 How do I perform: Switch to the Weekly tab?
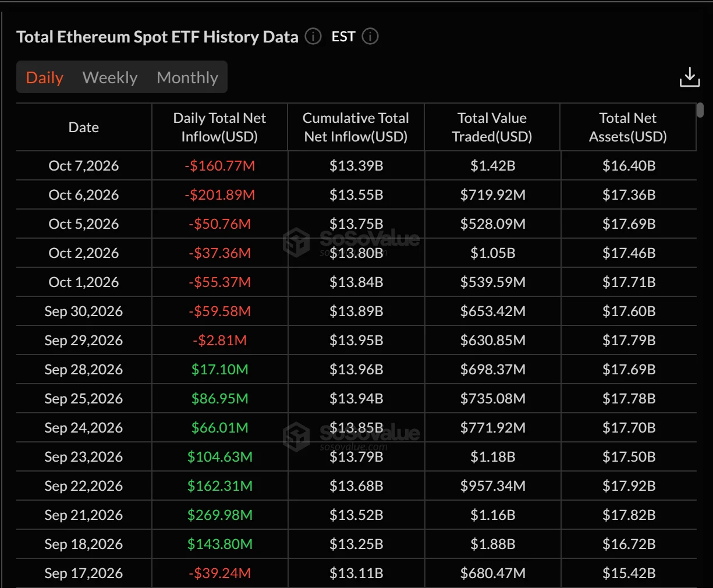pyautogui.click(x=110, y=77)
